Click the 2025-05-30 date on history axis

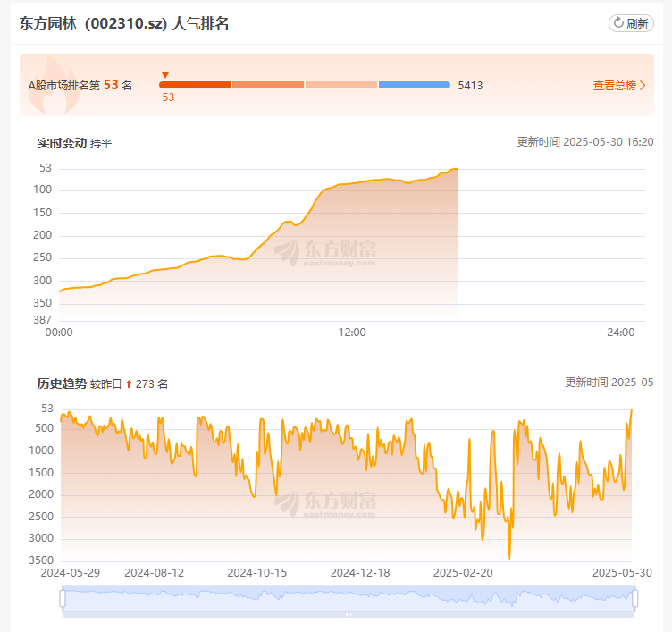point(622,573)
